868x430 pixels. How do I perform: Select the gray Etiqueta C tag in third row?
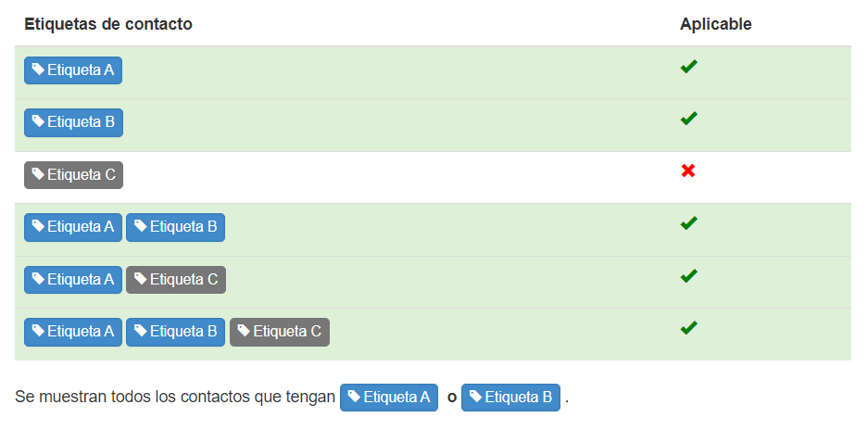(x=73, y=175)
